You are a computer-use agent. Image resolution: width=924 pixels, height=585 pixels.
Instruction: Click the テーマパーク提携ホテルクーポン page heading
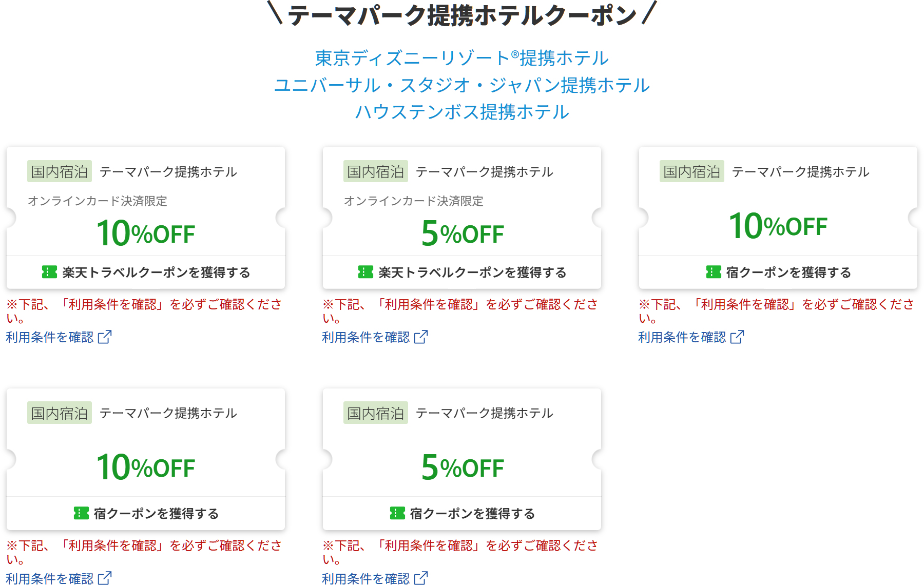click(462, 16)
